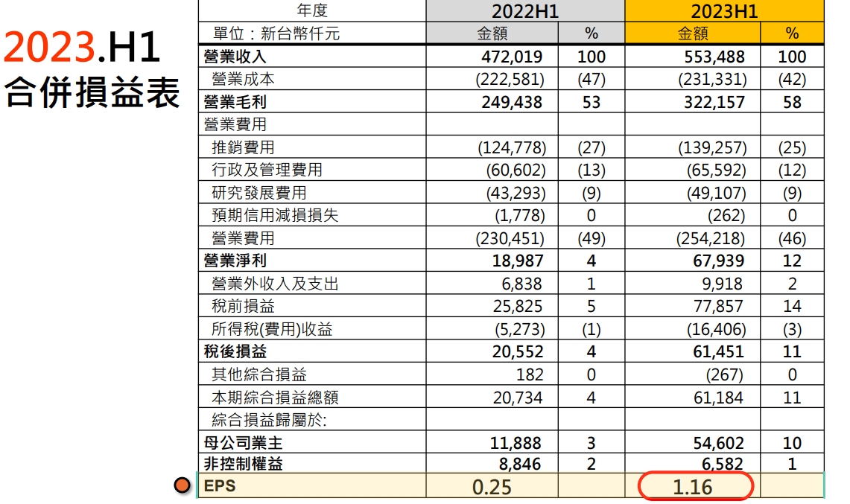Select the 322,157 gross profit cell
This screenshot has width=850, height=504.
tap(714, 102)
